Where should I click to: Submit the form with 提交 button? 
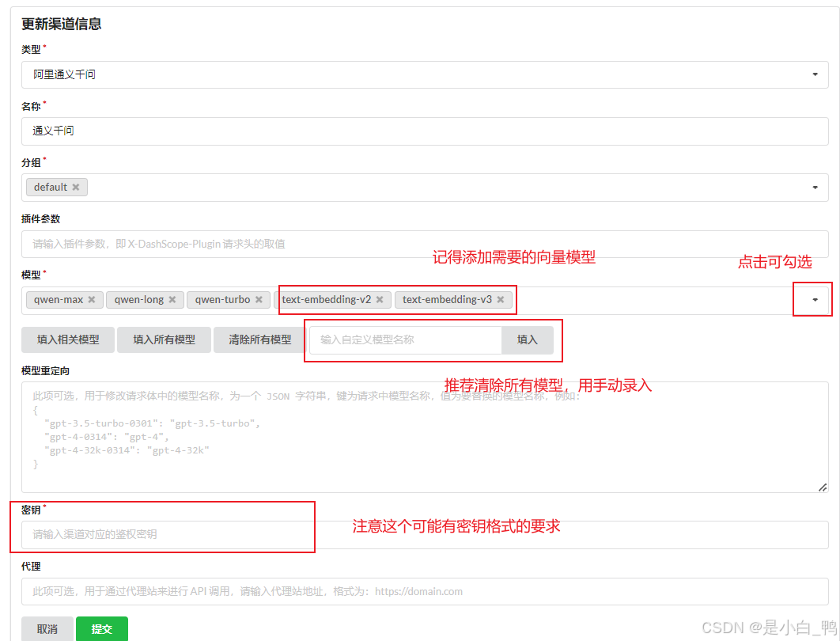click(x=102, y=628)
